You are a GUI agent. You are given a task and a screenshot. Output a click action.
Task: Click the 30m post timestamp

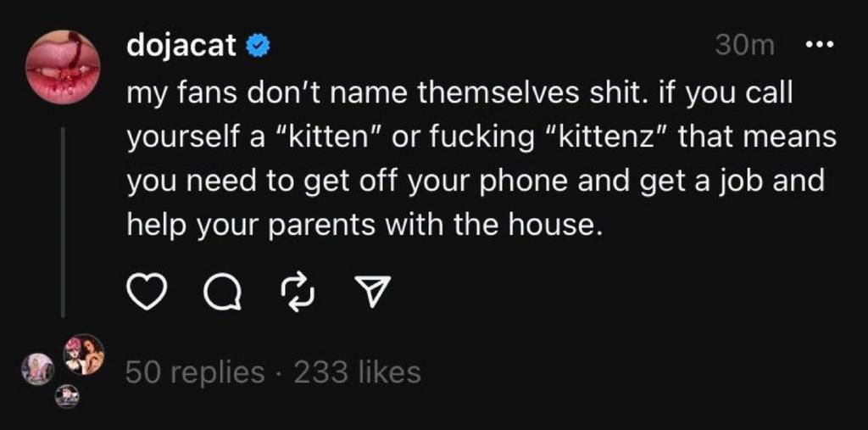click(744, 46)
